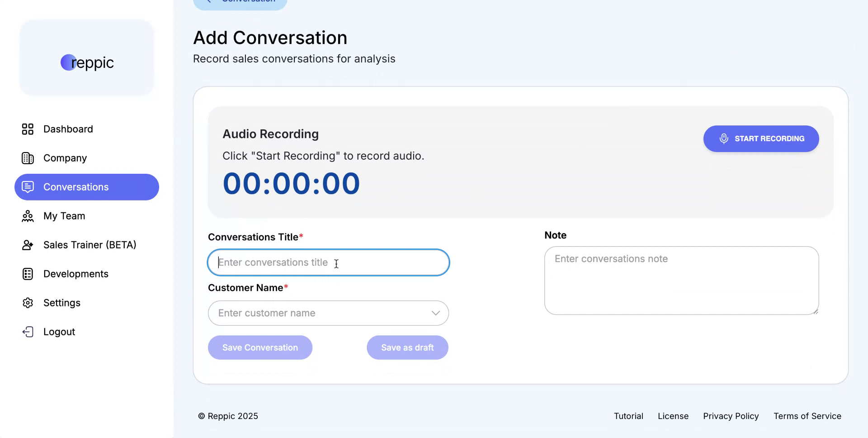868x438 pixels.
Task: Click the Conversations chat bubble icon
Action: click(x=28, y=187)
